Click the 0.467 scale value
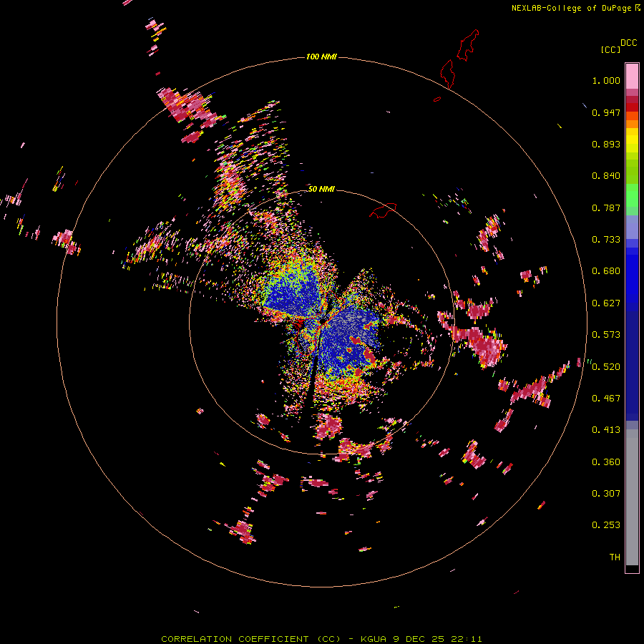This screenshot has width=644, height=644. click(x=606, y=399)
